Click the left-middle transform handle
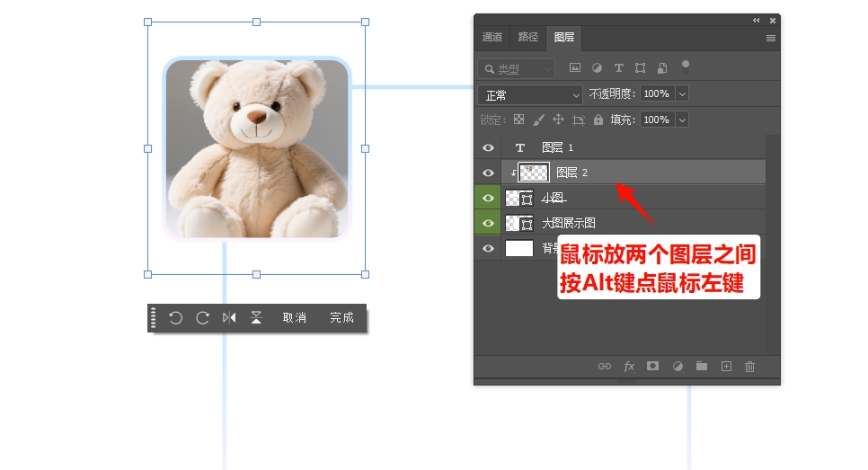 (147, 148)
